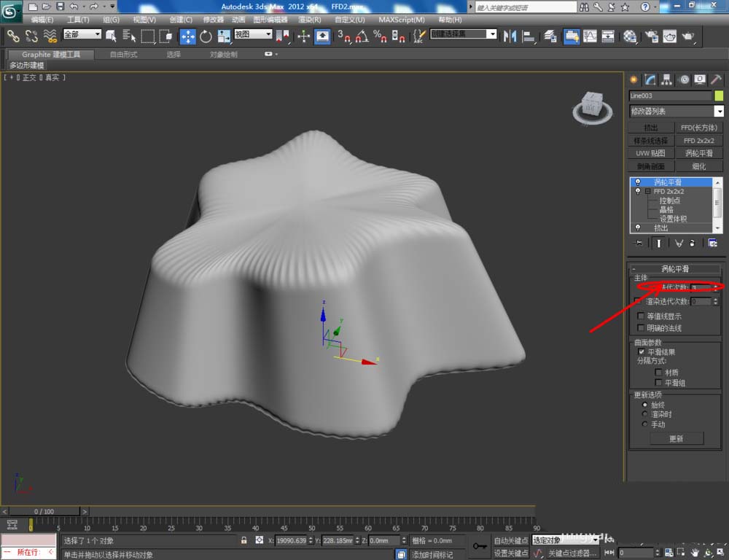This screenshot has height=560, width=729.
Task: Open Render Setup icon
Action: click(x=651, y=36)
